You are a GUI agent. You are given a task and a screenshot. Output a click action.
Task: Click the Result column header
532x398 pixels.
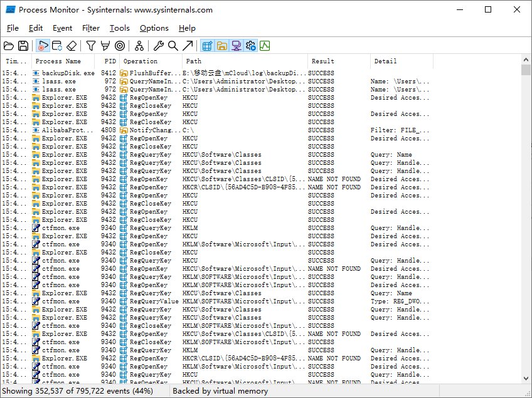[x=339, y=61]
